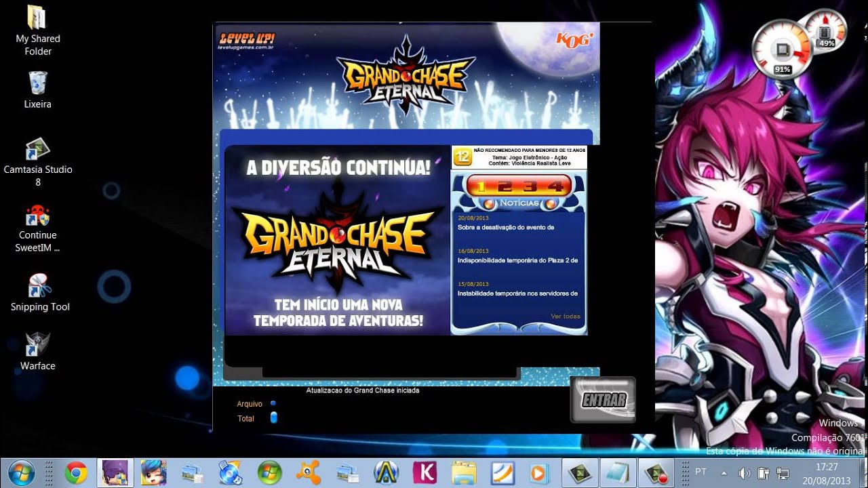The width and height of the screenshot is (868, 488).
Task: Click the 15/08/2013 news date
Action: click(473, 284)
